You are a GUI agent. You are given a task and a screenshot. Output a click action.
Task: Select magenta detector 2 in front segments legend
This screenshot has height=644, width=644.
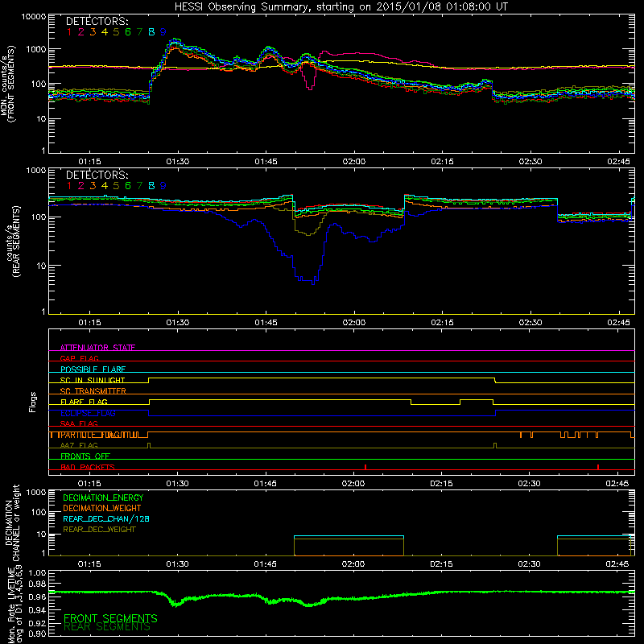click(81, 31)
